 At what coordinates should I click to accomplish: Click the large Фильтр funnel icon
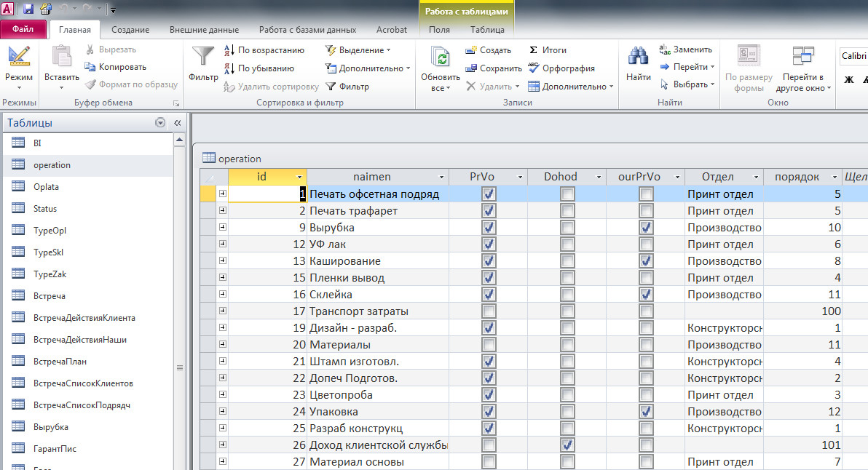pos(203,57)
